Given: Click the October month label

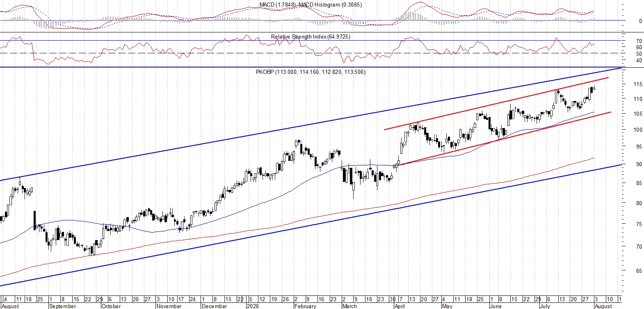Looking at the screenshot, I should click(x=111, y=306).
